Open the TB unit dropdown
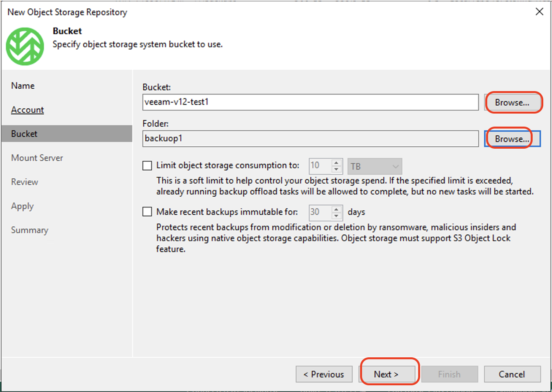The height and width of the screenshot is (392, 552). point(375,166)
